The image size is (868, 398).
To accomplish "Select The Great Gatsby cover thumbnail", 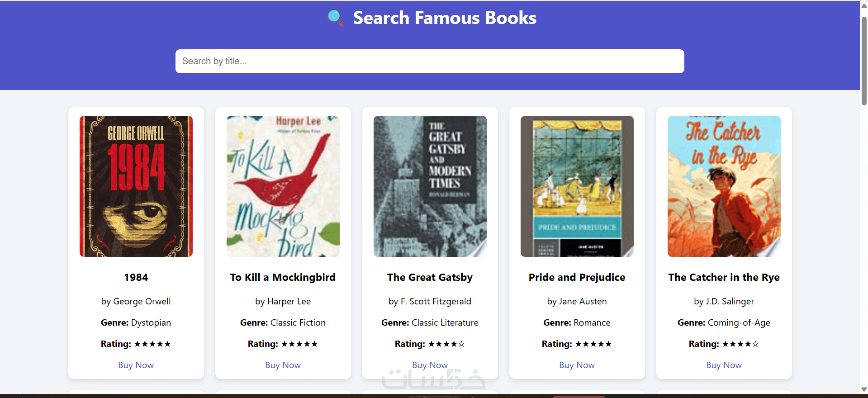I will 430,186.
